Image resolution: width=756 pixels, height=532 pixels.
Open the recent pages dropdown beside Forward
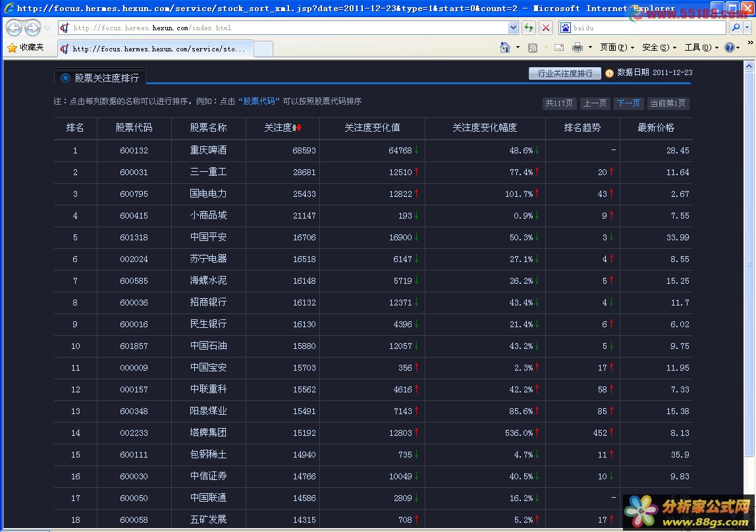coord(47,28)
